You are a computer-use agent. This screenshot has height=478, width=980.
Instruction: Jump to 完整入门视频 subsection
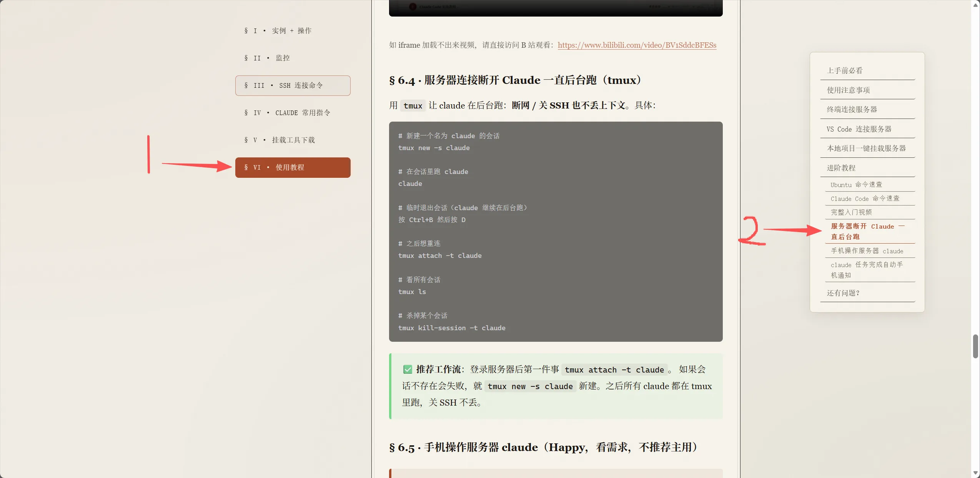click(x=870, y=212)
